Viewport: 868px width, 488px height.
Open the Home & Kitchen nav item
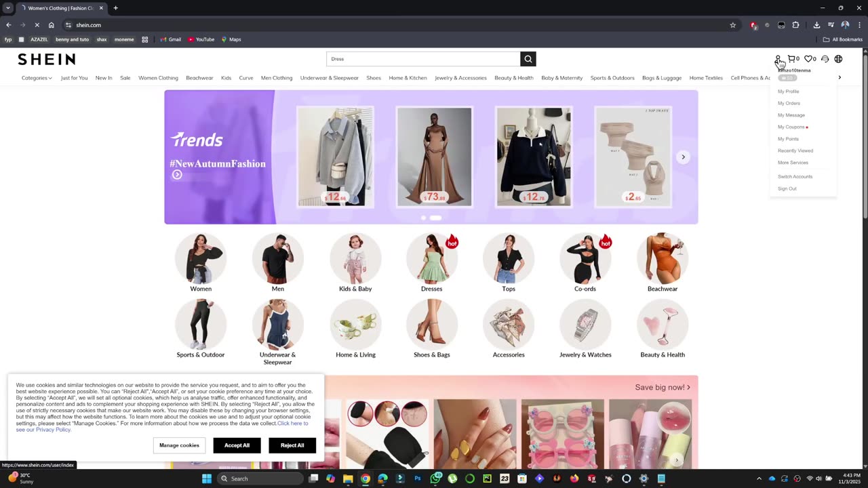pyautogui.click(x=408, y=78)
